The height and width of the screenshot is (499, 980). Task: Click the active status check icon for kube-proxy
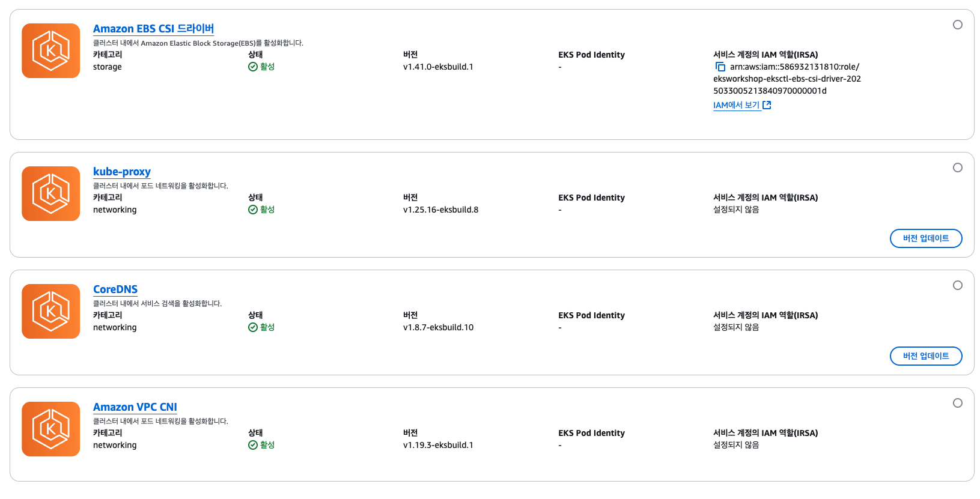pos(253,210)
